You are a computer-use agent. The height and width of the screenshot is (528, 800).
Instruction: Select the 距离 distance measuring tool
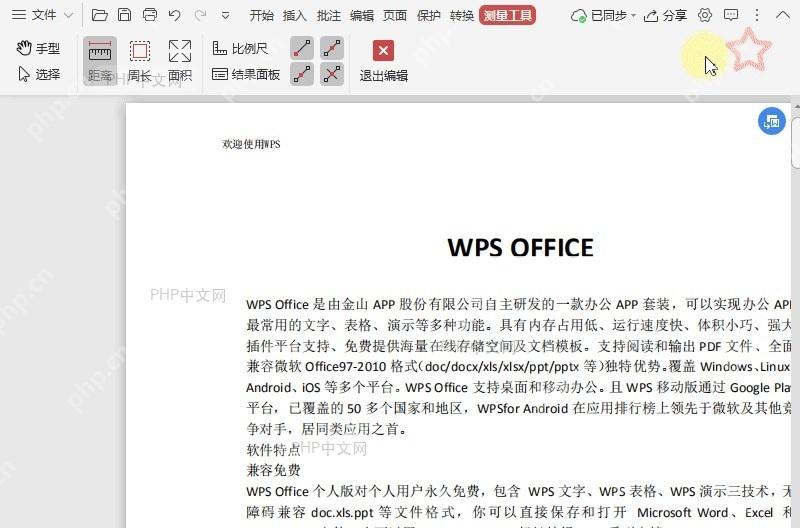99,61
